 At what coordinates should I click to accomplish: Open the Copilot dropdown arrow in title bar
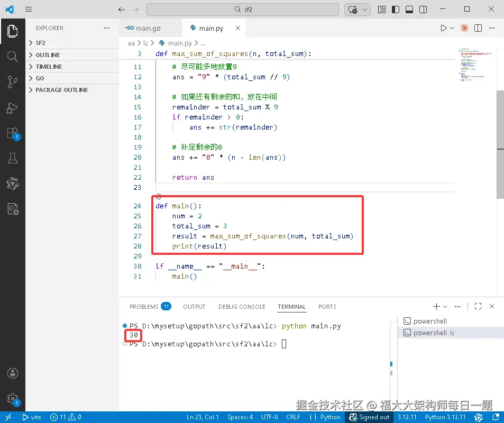tap(365, 10)
